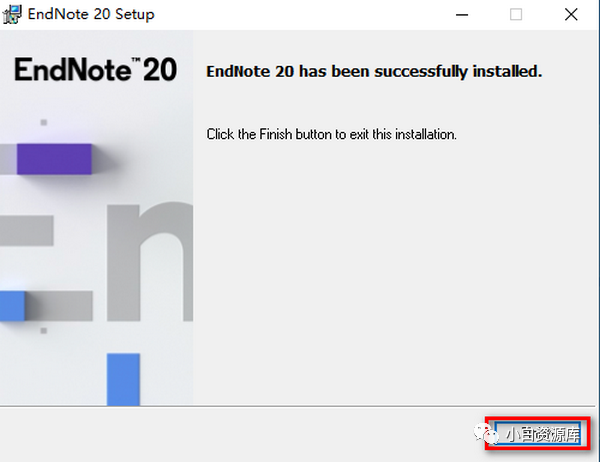600x462 pixels.
Task: Click the empty grey area under instruction text
Action: click(394, 268)
